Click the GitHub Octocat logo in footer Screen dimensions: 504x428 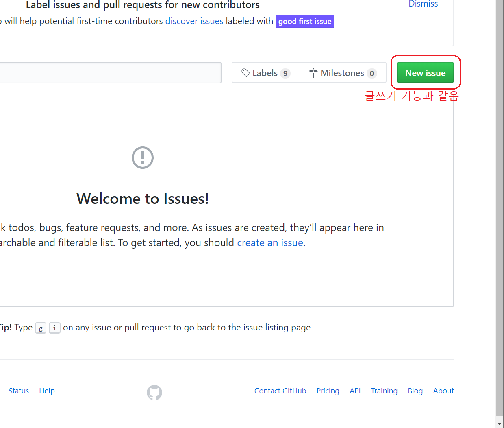154,392
